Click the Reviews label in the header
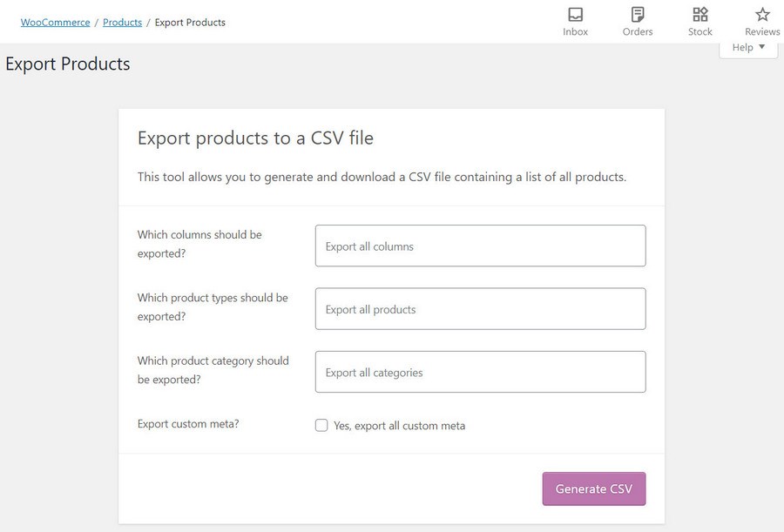 tap(762, 32)
